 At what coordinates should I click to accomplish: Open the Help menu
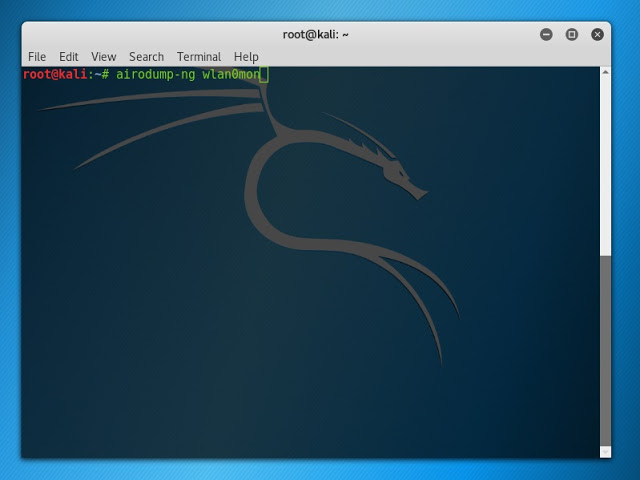246,57
